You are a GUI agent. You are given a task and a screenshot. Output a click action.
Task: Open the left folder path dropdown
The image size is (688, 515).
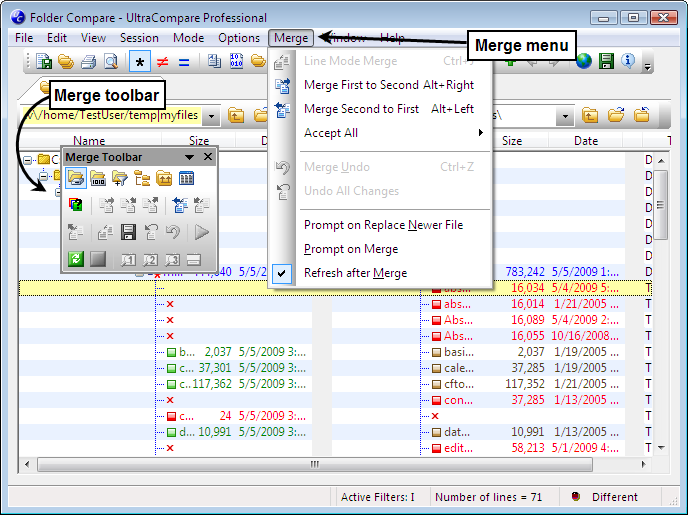coord(211,116)
